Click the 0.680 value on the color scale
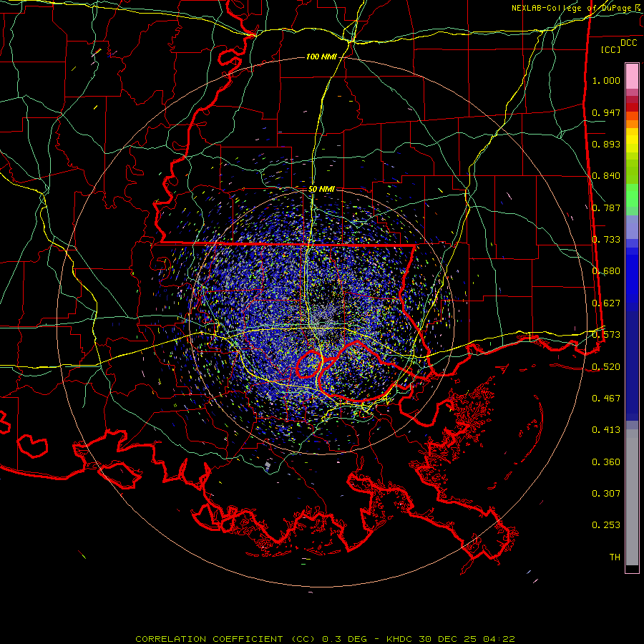The image size is (644, 644). (606, 271)
